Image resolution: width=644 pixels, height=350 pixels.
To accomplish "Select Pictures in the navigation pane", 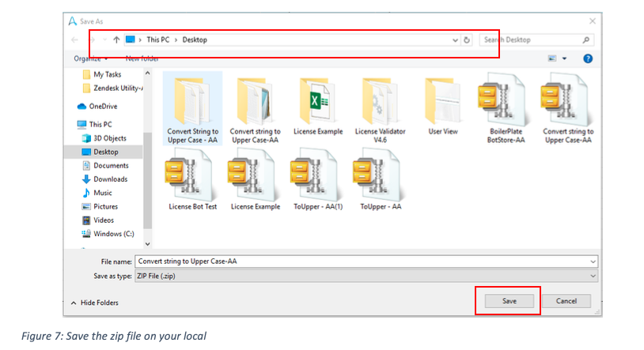I will click(100, 206).
